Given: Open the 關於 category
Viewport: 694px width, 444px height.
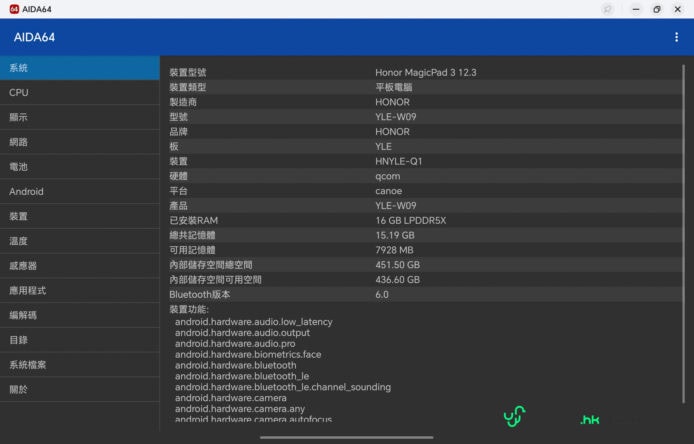Looking at the screenshot, I should tap(80, 390).
